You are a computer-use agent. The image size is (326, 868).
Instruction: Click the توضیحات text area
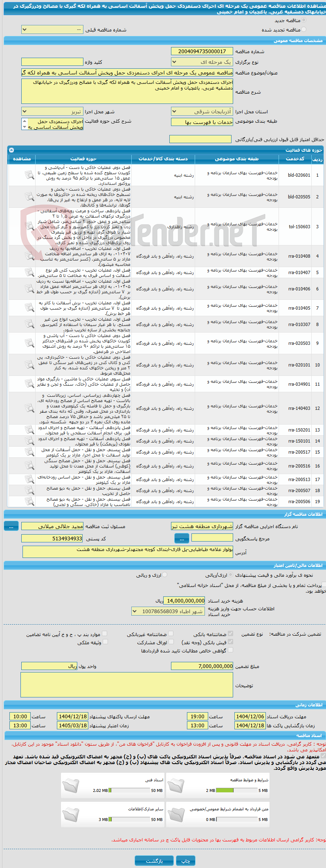point(127,685)
